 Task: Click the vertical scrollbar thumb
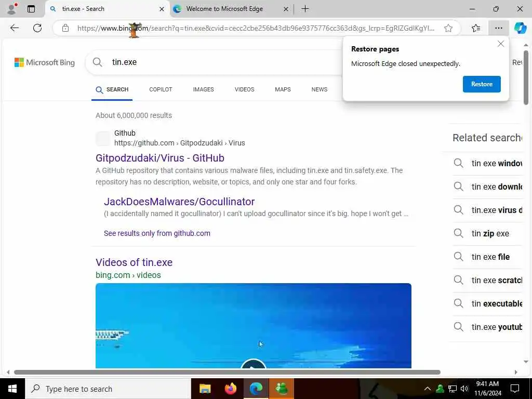pos(526,78)
